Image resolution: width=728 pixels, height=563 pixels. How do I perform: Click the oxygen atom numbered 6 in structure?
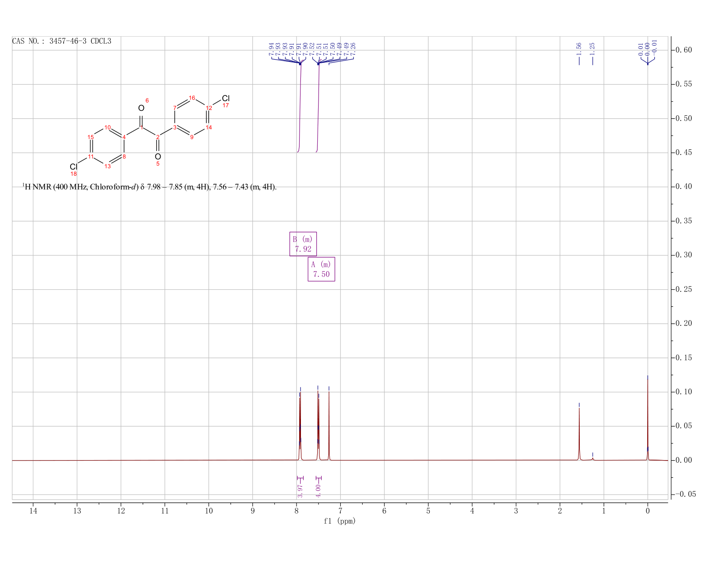(141, 108)
